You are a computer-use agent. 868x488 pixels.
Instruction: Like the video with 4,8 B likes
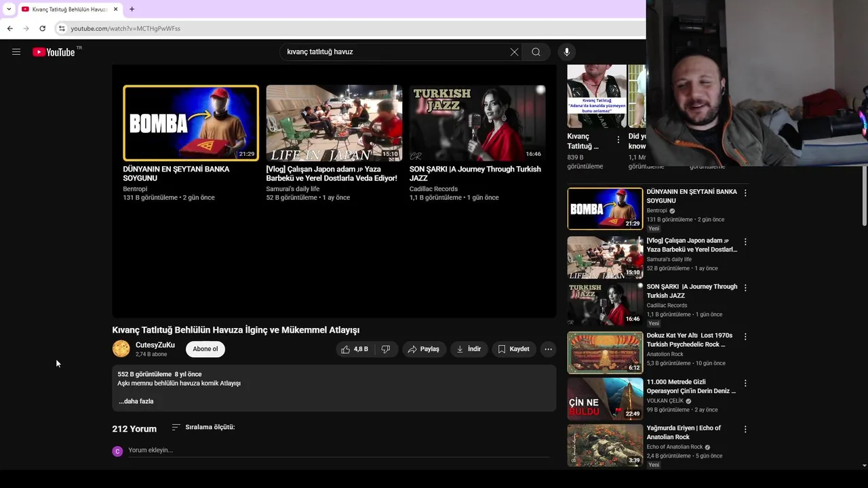355,349
